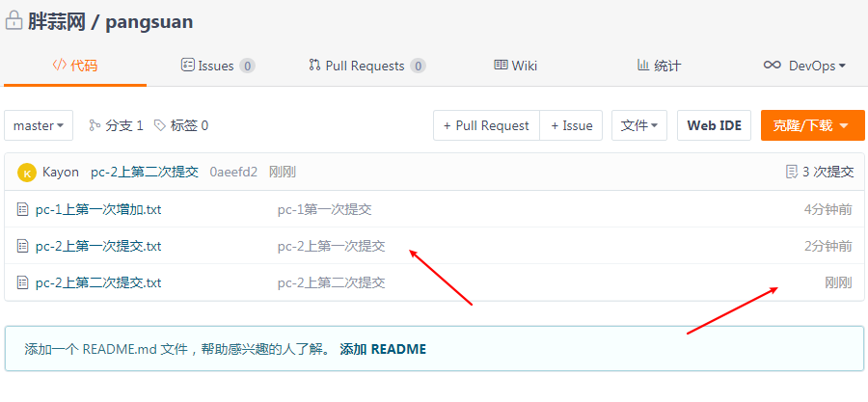The width and height of the screenshot is (868, 402).
Task: Click the lock icon beside repository name
Action: (x=14, y=22)
